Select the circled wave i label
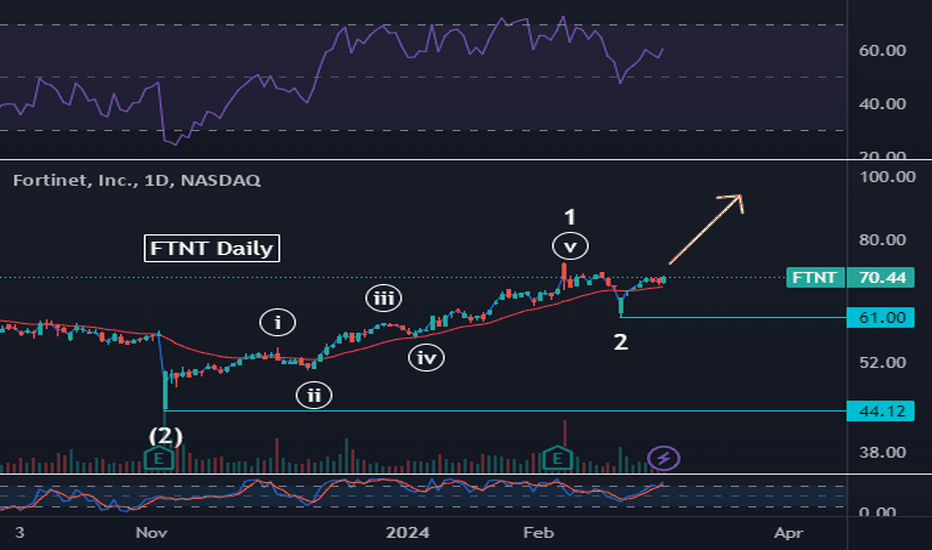932x550 pixels. click(278, 323)
